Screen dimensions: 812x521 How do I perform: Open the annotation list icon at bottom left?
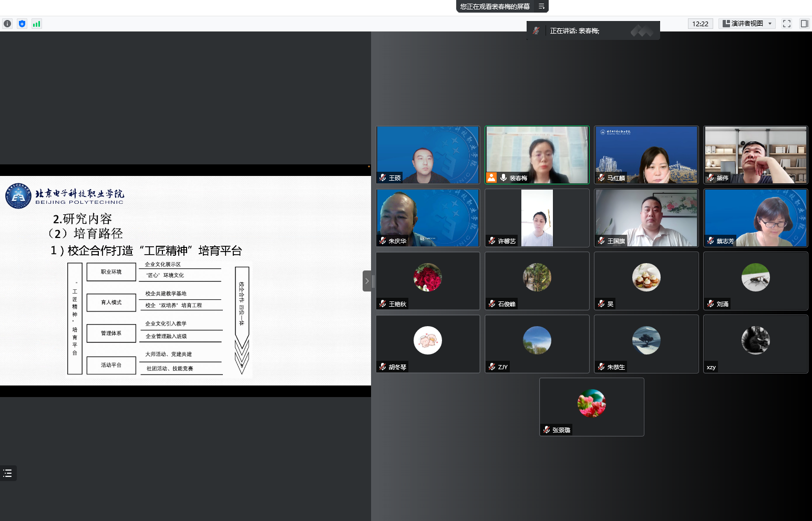8,473
